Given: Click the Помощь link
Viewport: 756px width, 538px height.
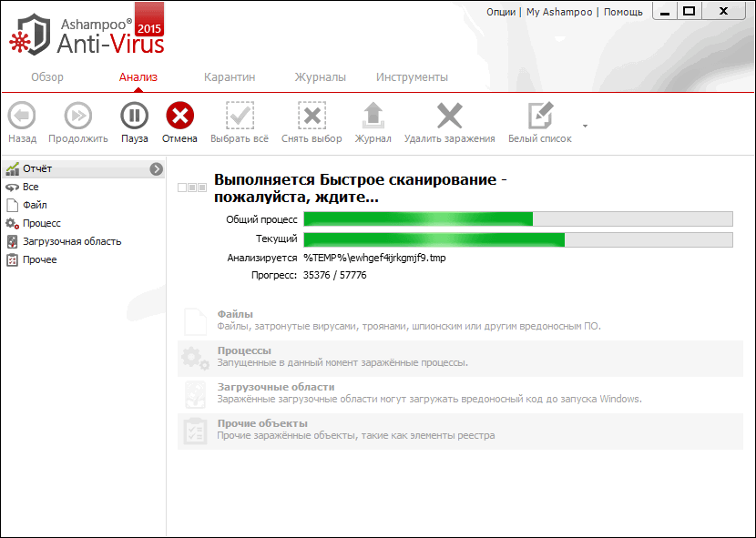Looking at the screenshot, I should [624, 12].
